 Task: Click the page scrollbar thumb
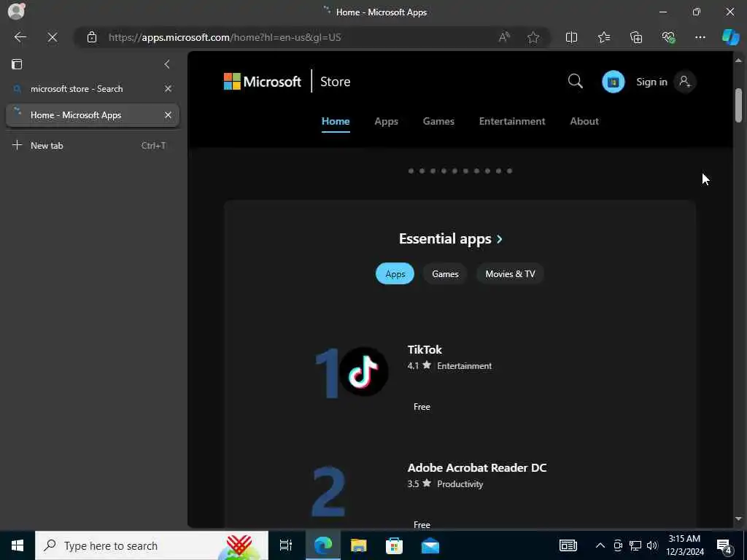click(x=738, y=105)
